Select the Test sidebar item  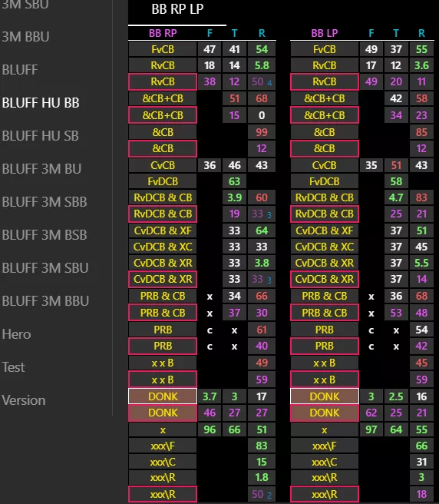click(13, 367)
